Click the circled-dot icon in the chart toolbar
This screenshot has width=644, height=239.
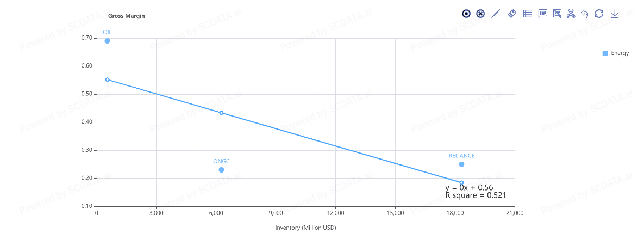point(466,14)
